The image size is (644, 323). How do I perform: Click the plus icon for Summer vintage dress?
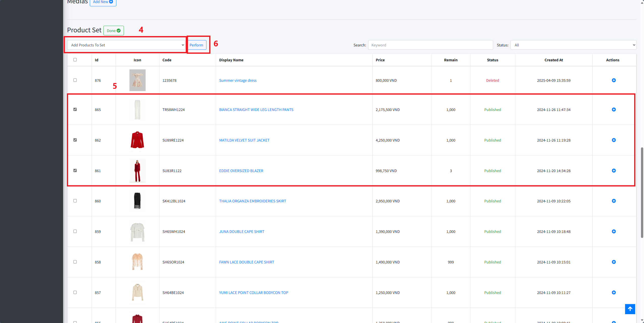coord(614,80)
